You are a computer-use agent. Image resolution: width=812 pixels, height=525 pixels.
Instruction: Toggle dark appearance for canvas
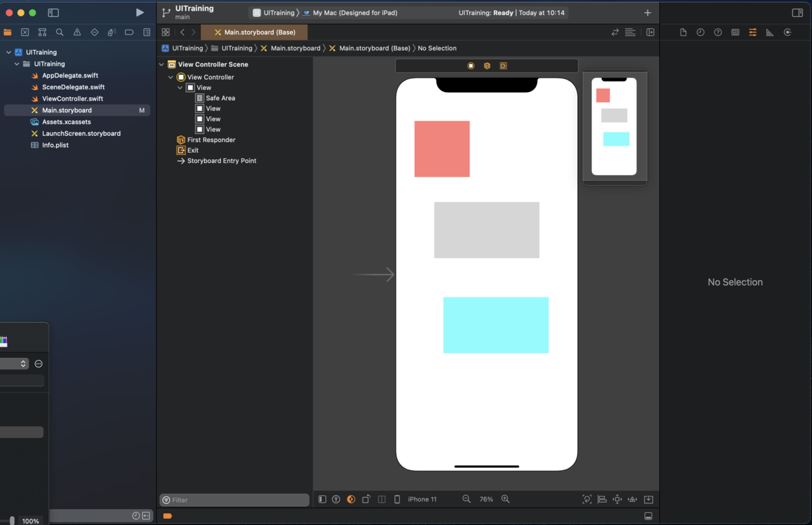coord(351,499)
